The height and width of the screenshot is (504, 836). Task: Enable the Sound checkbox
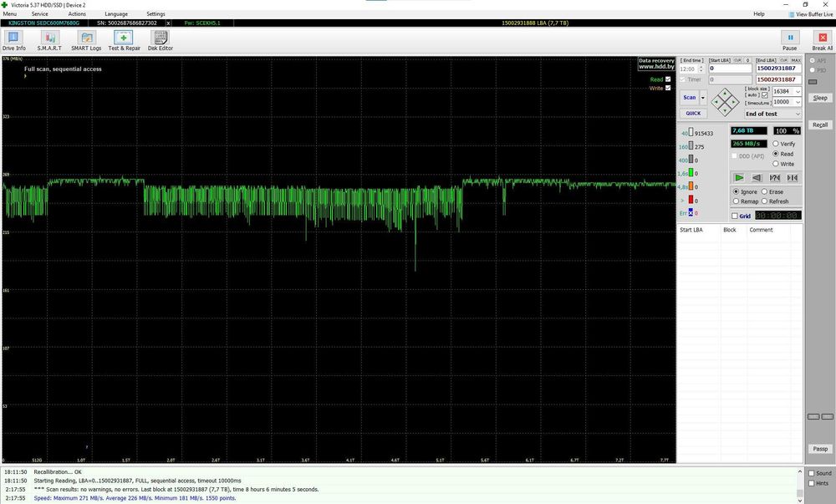pos(812,473)
